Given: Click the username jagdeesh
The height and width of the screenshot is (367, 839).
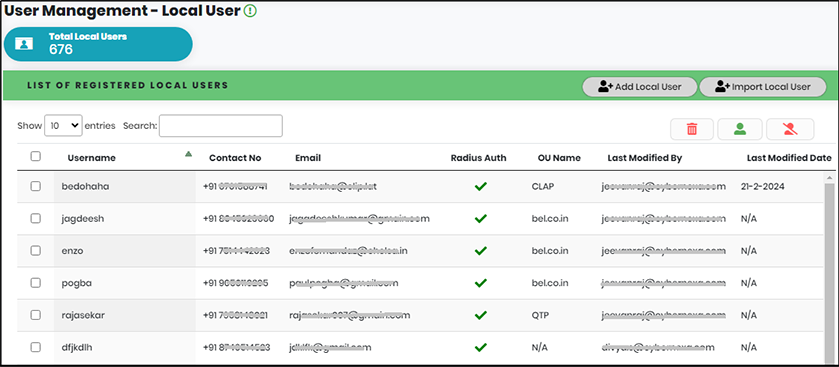Looking at the screenshot, I should coord(83,218).
